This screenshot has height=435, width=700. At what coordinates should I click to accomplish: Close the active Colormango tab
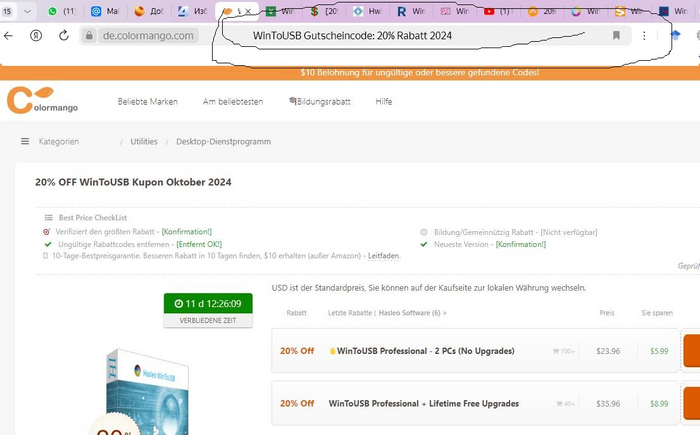pyautogui.click(x=248, y=12)
